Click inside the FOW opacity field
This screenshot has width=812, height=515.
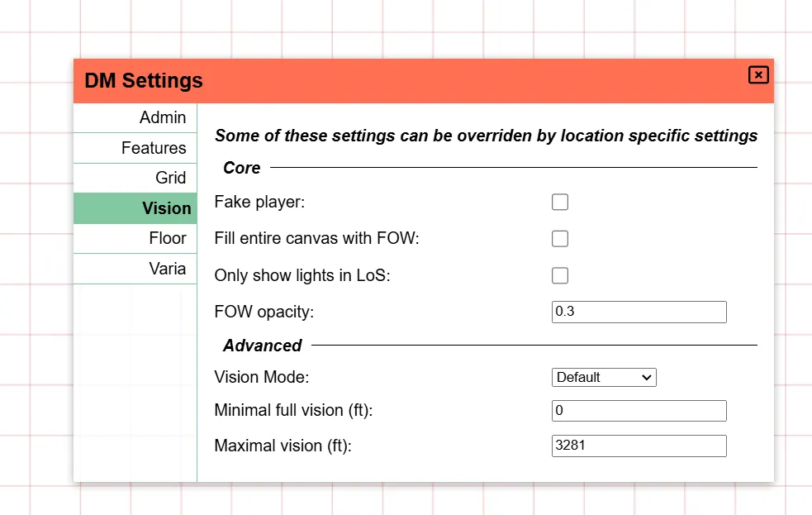[639, 312]
